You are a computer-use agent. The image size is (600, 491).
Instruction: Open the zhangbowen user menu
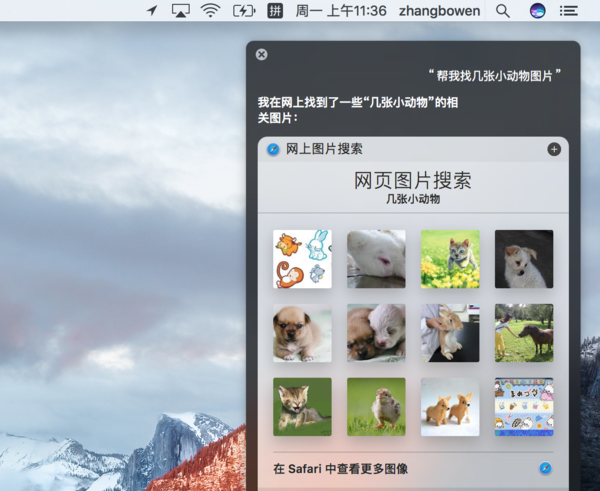(x=439, y=11)
